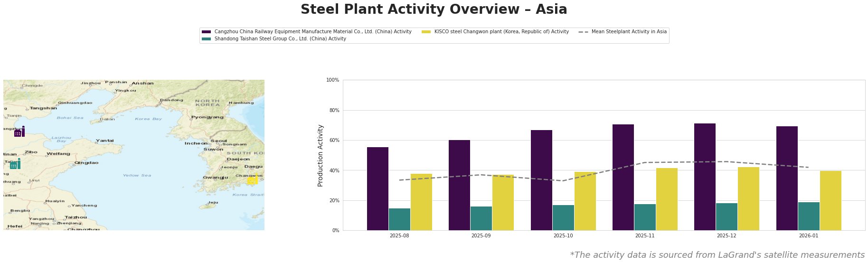The height and width of the screenshot is (263, 868).
Task: Click the 2025-11 x-axis label
Action: pyautogui.click(x=644, y=235)
